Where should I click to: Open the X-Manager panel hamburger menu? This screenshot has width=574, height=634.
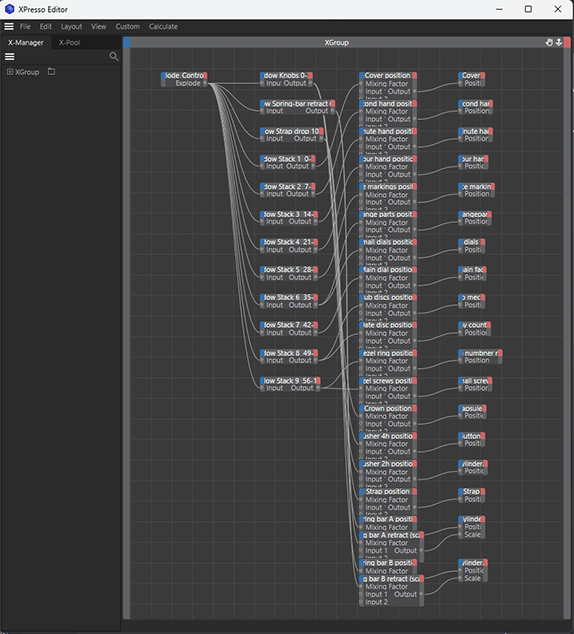[x=10, y=57]
